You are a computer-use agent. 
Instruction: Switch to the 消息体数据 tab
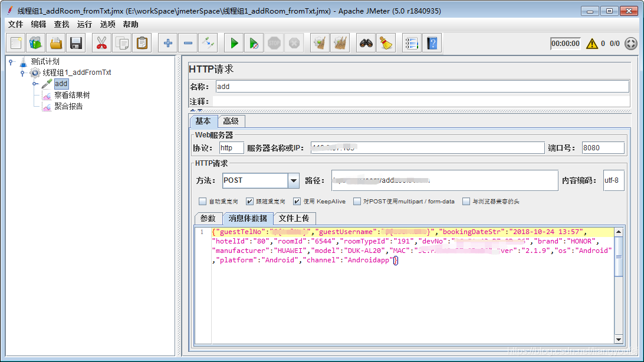(248, 218)
